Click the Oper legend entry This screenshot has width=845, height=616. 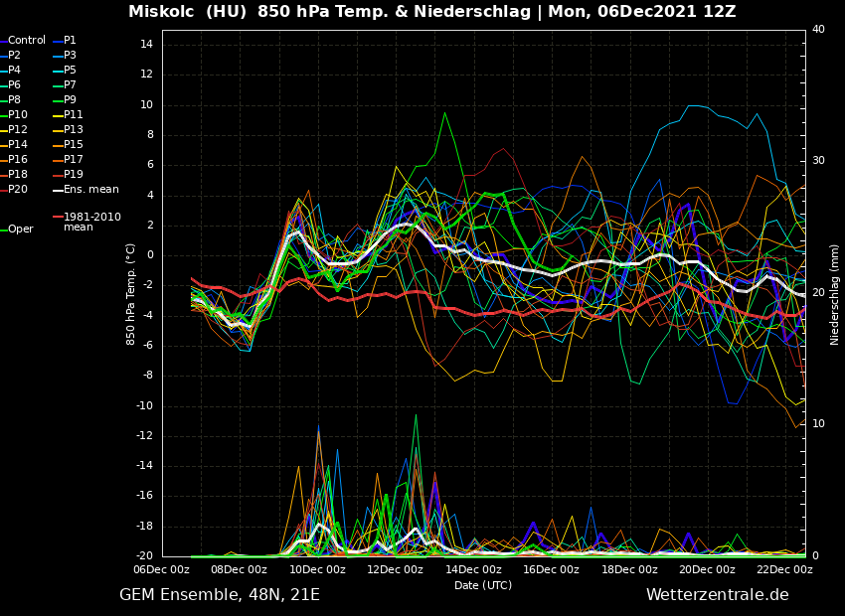point(21,230)
